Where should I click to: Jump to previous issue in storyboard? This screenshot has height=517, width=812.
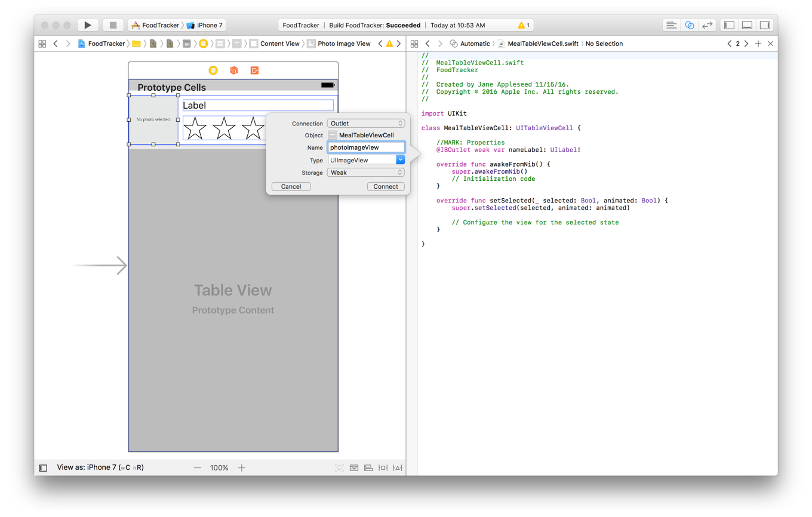pyautogui.click(x=380, y=44)
